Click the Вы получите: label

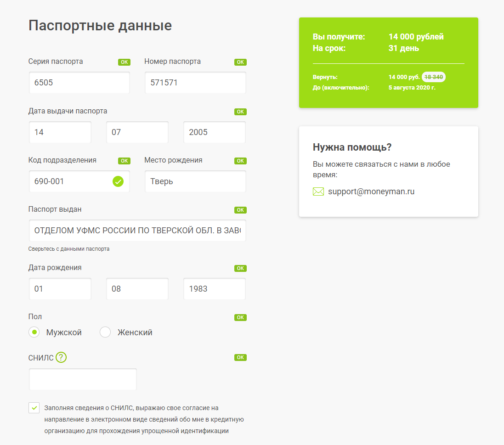339,37
